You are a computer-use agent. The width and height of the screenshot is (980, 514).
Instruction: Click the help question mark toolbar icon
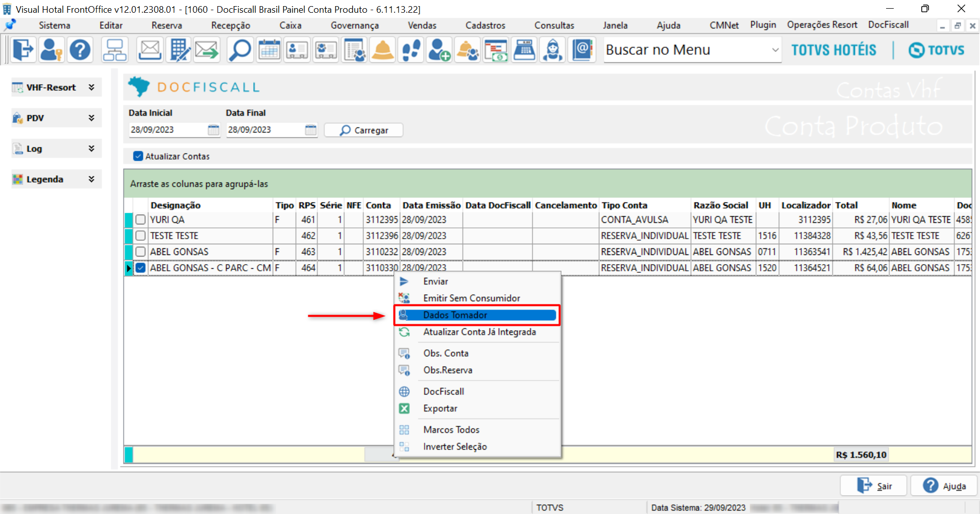point(80,50)
